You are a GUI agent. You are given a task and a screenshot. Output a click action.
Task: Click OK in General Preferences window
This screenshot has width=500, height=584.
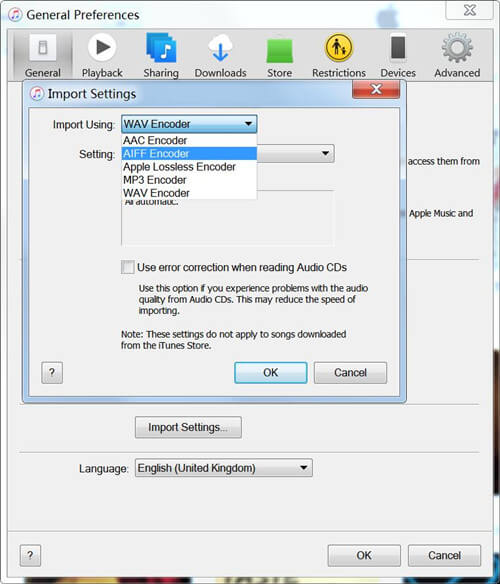tap(364, 555)
